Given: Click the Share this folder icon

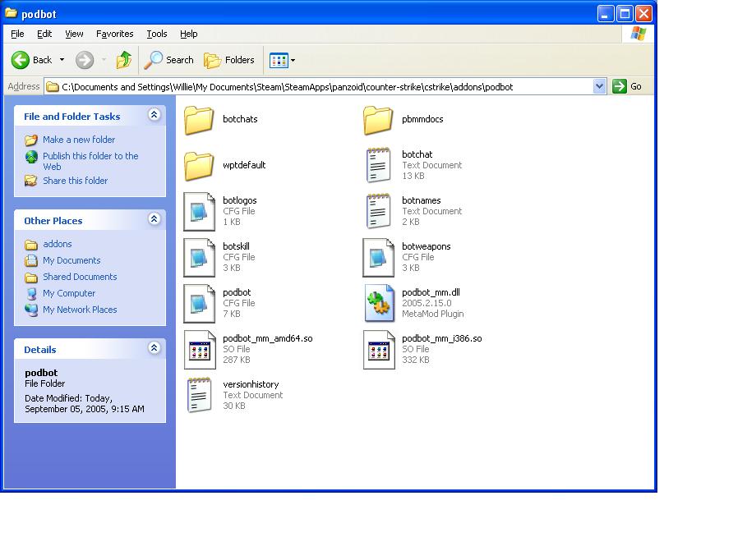Looking at the screenshot, I should 31,181.
